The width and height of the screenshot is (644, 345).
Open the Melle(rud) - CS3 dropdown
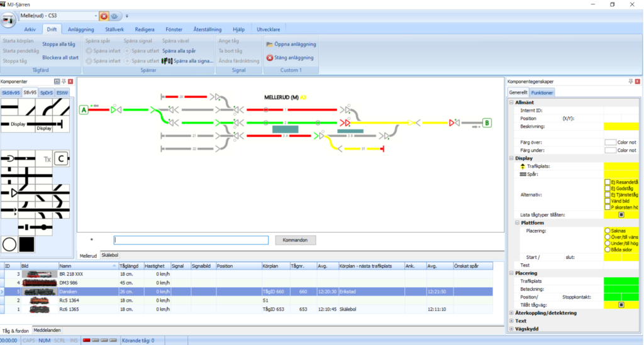(96, 16)
